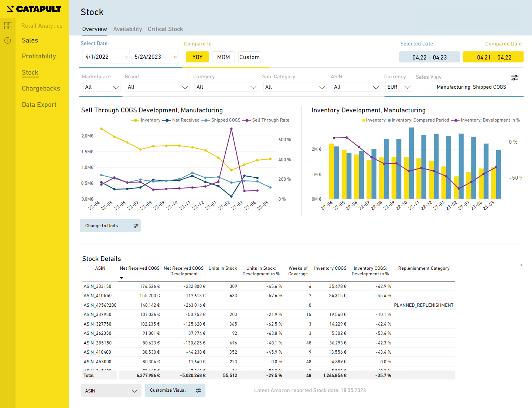Click sliders icon on Change to Units
This screenshot has width=532, height=408.
pyautogui.click(x=136, y=226)
